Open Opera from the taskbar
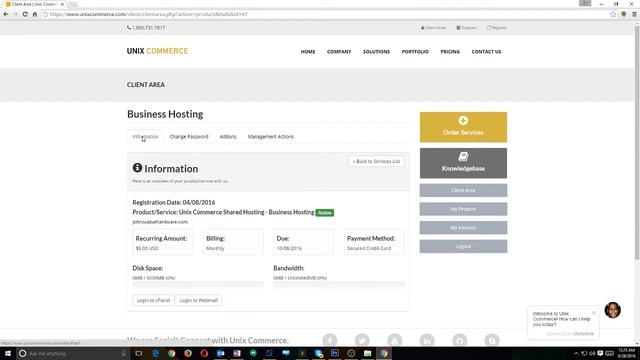This screenshot has height=360, width=640. point(204,353)
